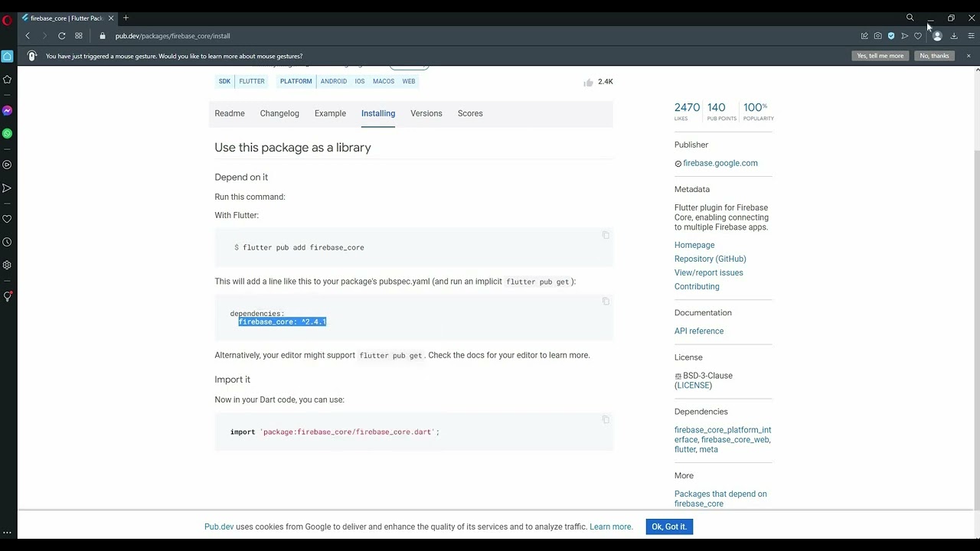Open History clock icon in sidebar
Screen dimensions: 980x551
point(7,242)
